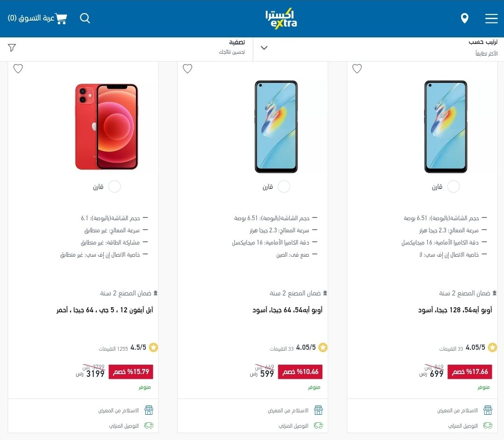Screen dimensions: 504x440
Task: Open the أبل آيفون 12 product title
Action: click(x=105, y=310)
